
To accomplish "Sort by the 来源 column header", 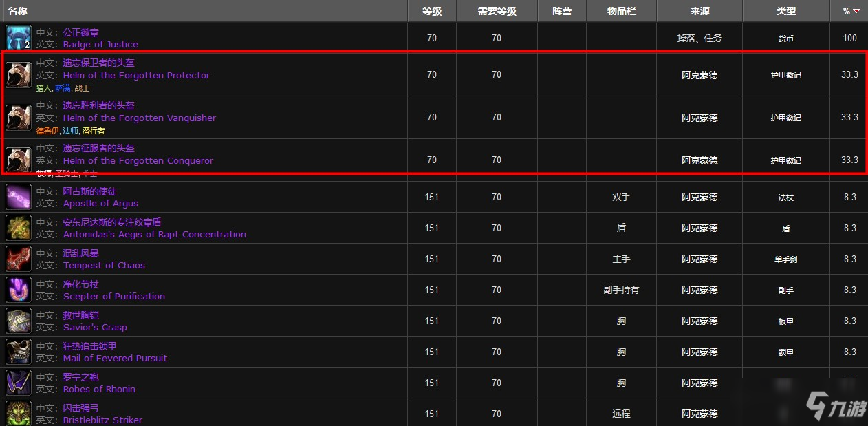I will (x=699, y=11).
